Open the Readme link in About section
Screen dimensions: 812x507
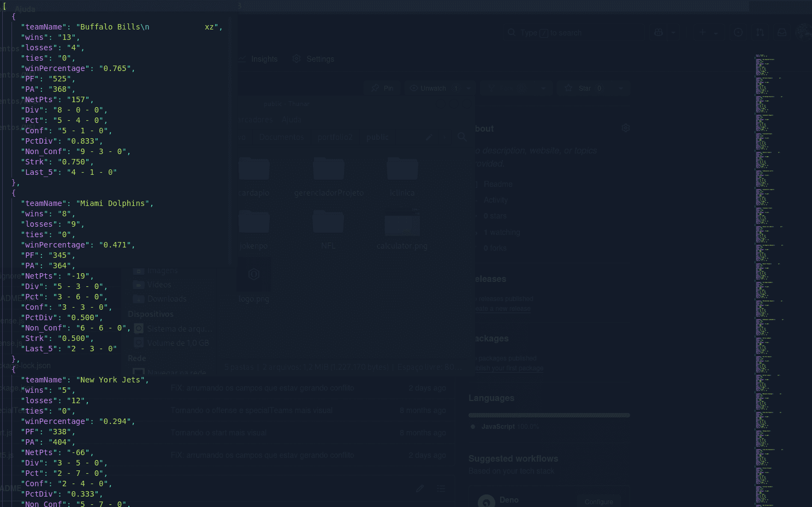click(x=498, y=184)
